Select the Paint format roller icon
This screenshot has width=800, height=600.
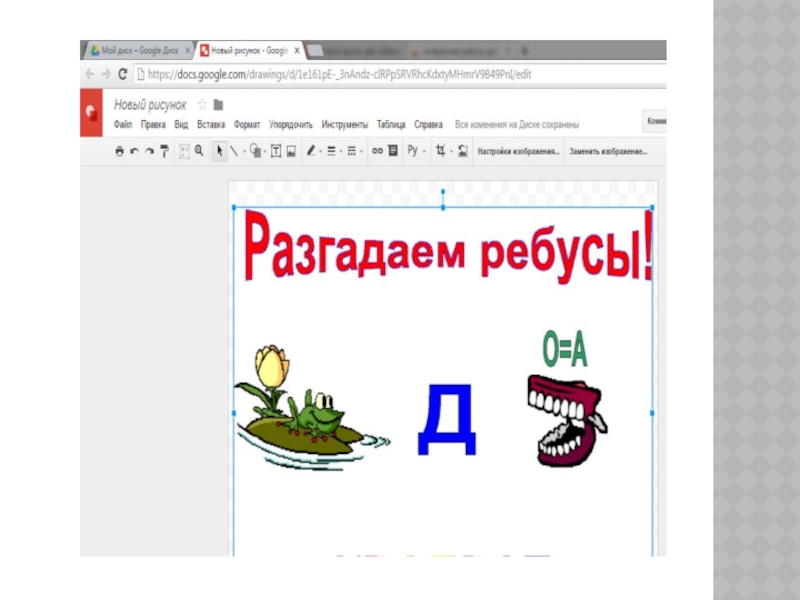click(165, 151)
